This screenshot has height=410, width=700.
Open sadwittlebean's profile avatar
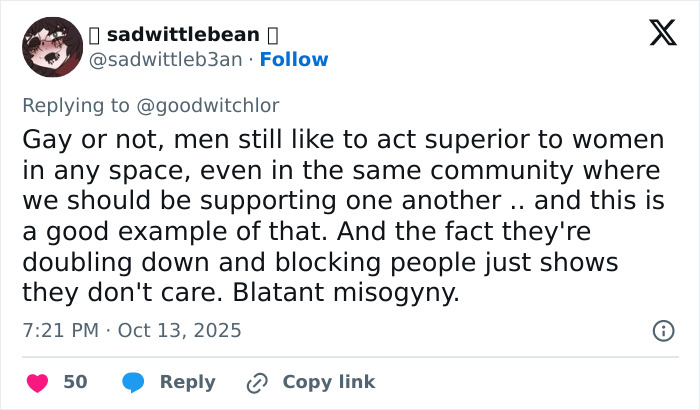point(52,47)
